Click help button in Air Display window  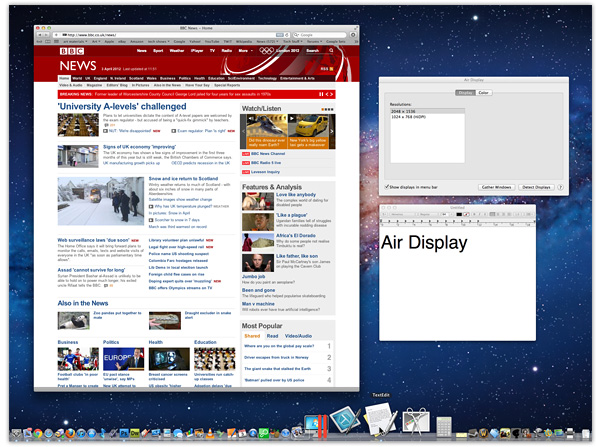pos(560,187)
